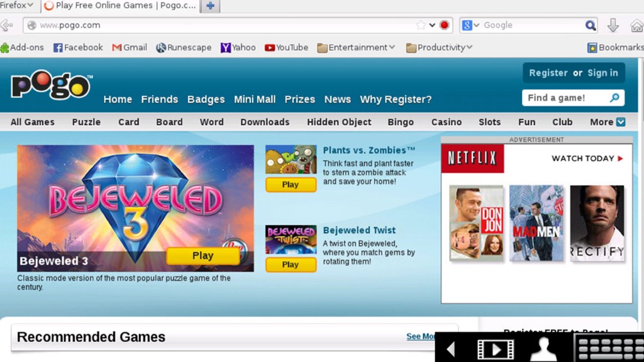
Task: Click the overlay user silhouette icon
Action: 543,349
